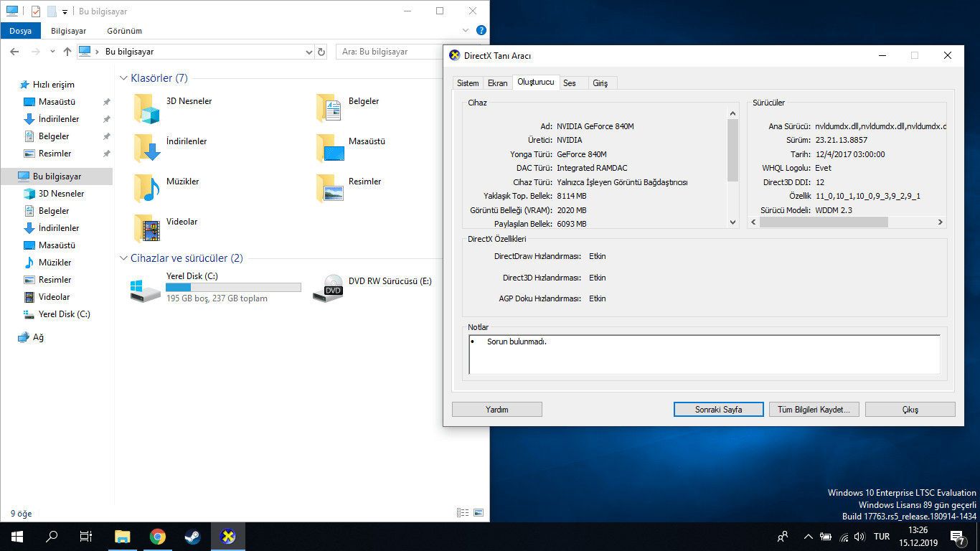Click the New folder icon in the Explorer title bar
The height and width of the screenshot is (551, 980).
pos(52,11)
